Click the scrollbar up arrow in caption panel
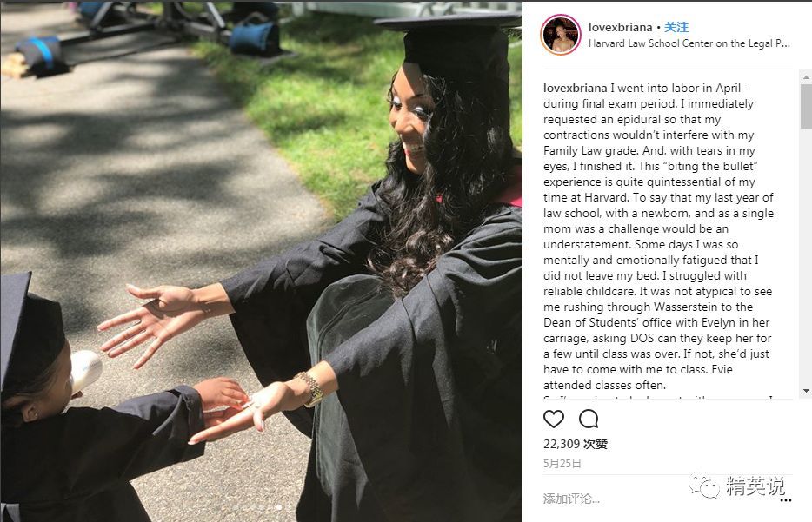This screenshot has width=812, height=522. click(x=806, y=77)
